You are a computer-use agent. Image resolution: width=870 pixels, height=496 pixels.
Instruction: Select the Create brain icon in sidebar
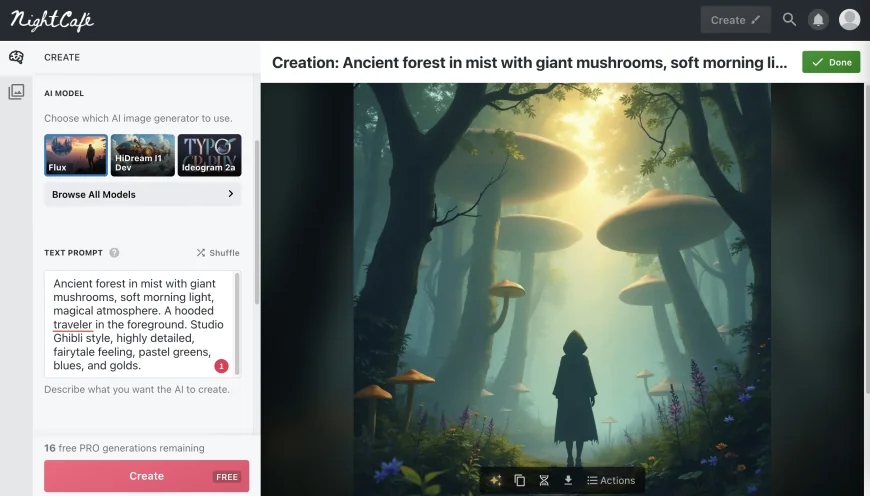pos(16,57)
